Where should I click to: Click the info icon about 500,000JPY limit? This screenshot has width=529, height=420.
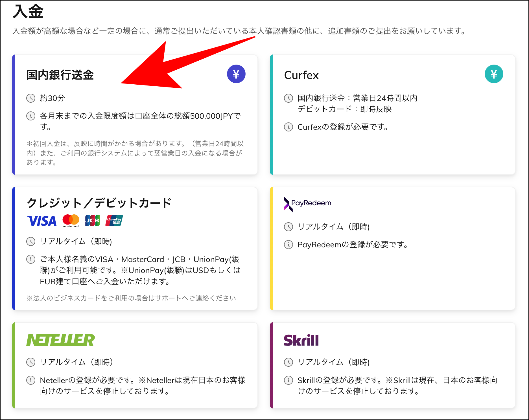tap(30, 116)
